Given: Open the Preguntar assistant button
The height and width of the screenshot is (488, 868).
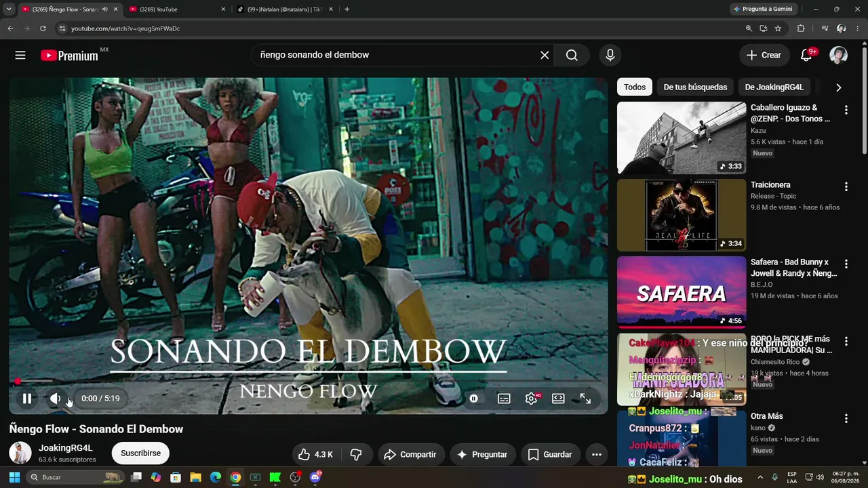Looking at the screenshot, I should pos(482,454).
